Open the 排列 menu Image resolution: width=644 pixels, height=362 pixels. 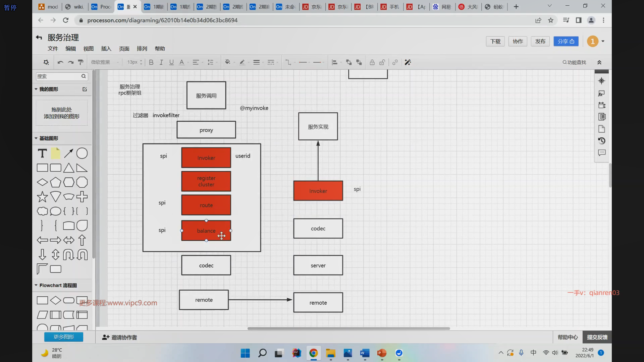[142, 49]
